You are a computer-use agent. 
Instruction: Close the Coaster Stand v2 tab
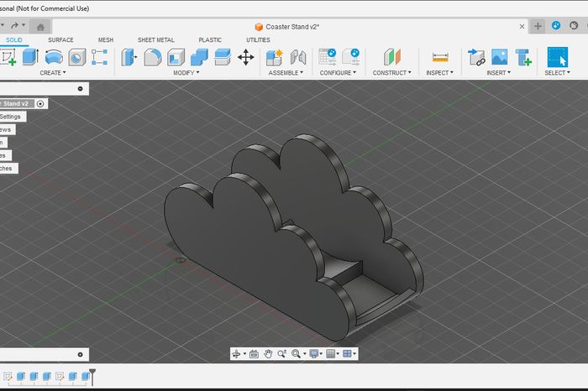522,27
